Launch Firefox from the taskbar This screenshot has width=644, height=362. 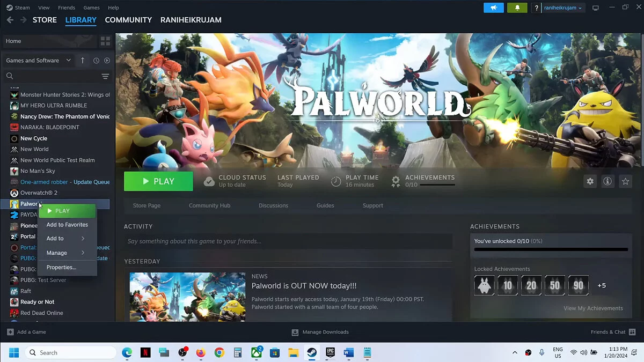click(201, 352)
